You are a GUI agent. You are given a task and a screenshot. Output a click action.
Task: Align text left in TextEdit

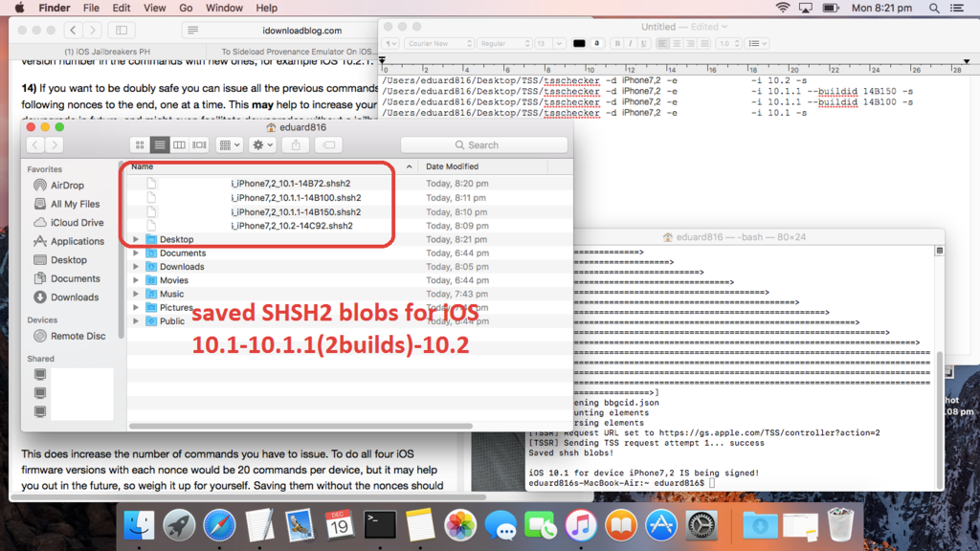[x=662, y=44]
